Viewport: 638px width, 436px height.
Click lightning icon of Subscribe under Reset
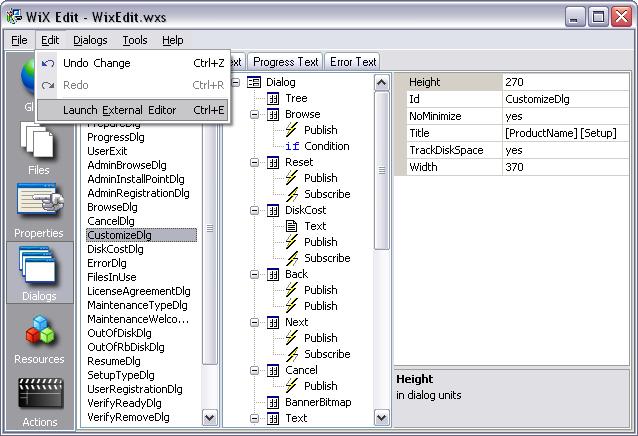[292, 194]
